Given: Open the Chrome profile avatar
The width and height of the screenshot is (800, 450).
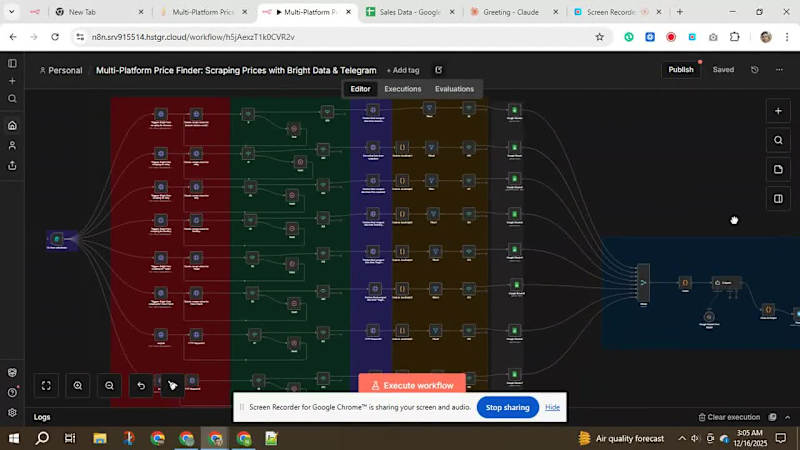Looking at the screenshot, I should [x=765, y=37].
